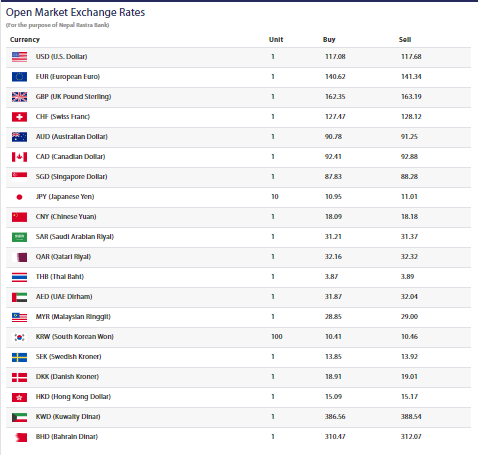Click the USD buy rate 117.08
478x455 pixels.
click(335, 57)
